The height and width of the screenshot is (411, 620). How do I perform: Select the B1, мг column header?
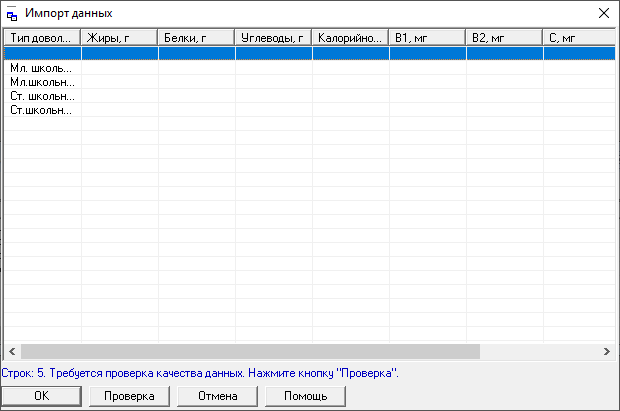427,38
